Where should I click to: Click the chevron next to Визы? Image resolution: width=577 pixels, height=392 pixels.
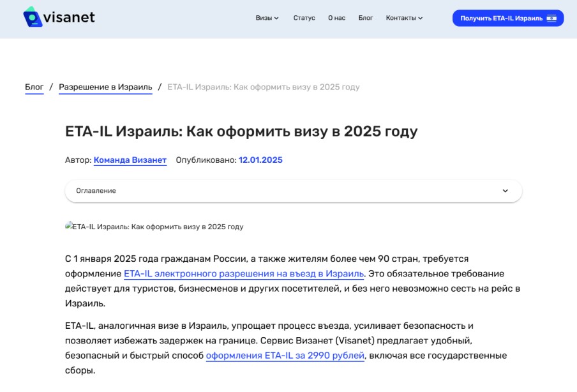click(x=276, y=18)
